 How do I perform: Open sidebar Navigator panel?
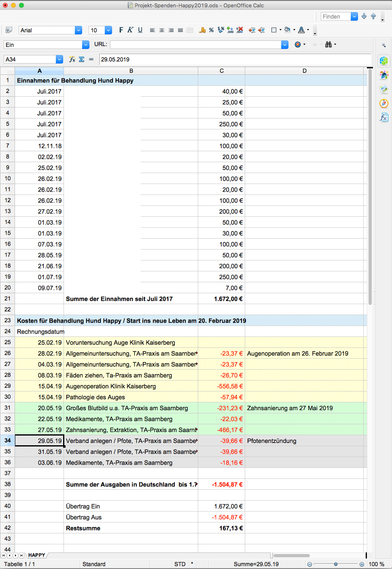[384, 103]
